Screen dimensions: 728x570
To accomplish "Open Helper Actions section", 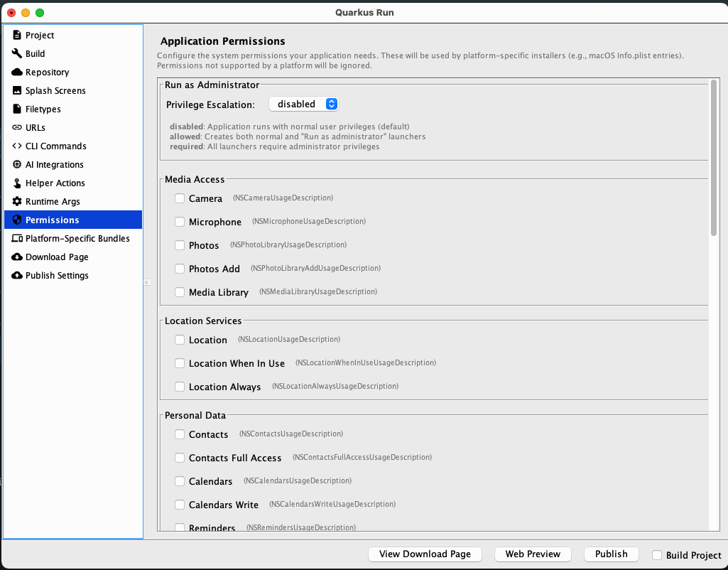I will click(x=73, y=183).
